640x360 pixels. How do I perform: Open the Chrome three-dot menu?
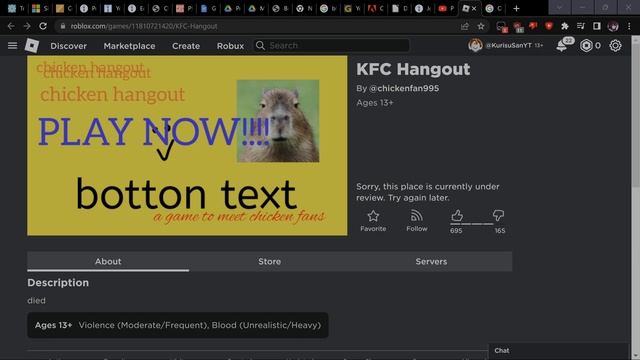629,26
